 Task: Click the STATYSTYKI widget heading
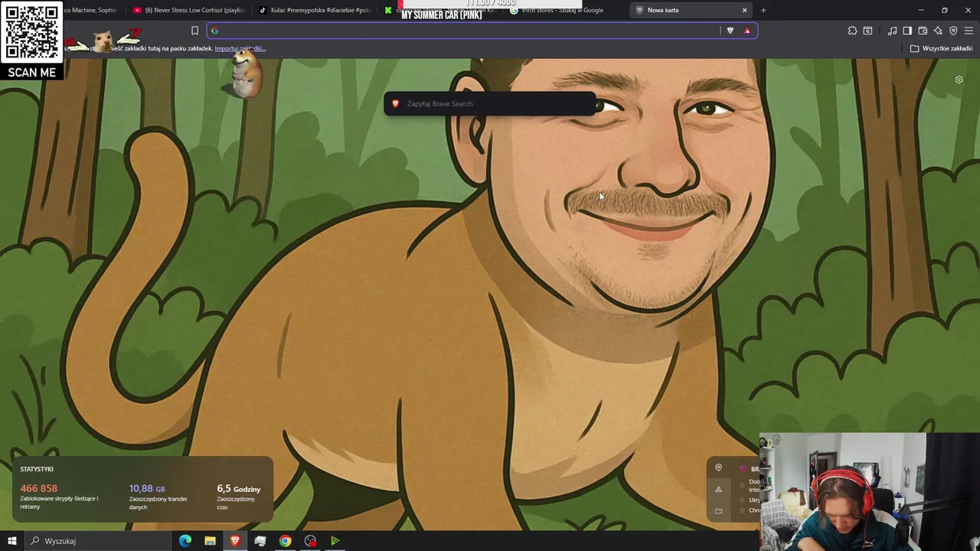point(37,469)
